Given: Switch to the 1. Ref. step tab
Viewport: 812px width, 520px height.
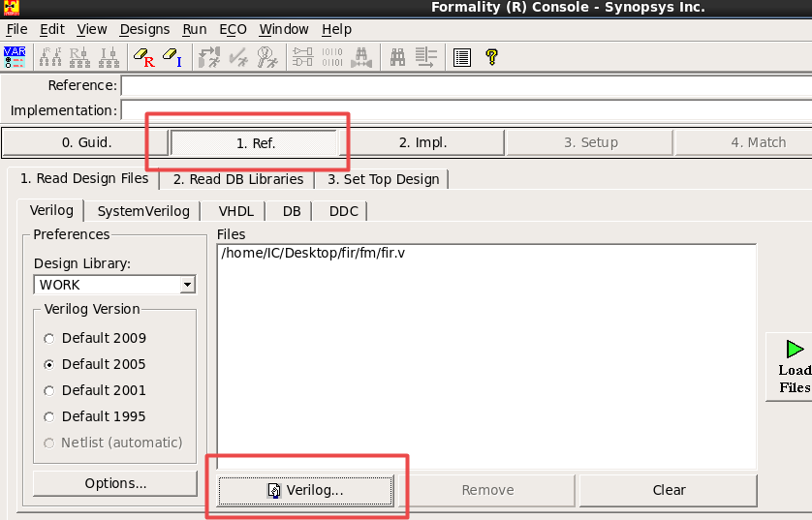Looking at the screenshot, I should pos(255,143).
